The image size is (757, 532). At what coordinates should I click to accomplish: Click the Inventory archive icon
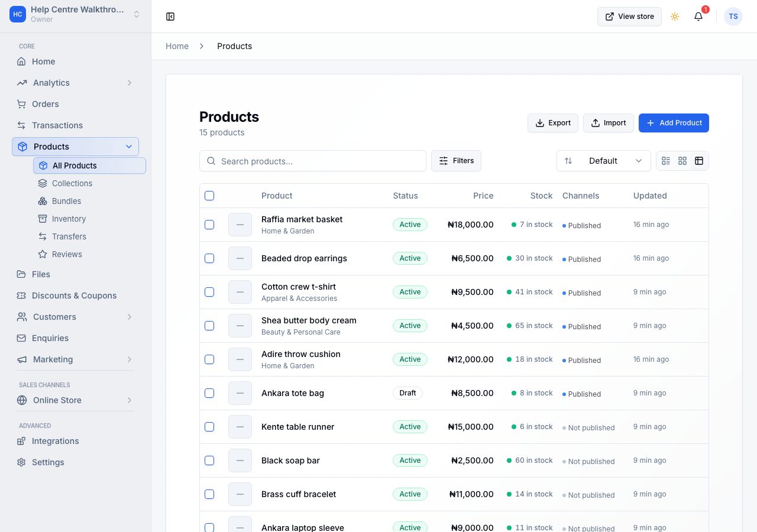tap(43, 219)
